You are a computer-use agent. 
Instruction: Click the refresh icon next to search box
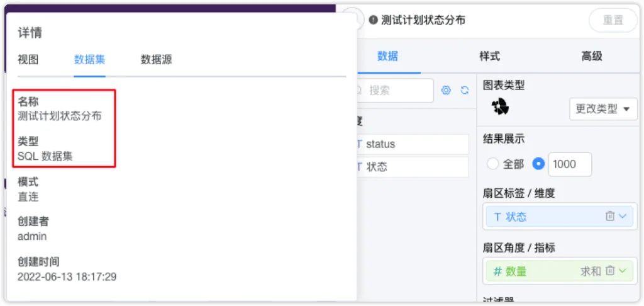click(x=465, y=91)
